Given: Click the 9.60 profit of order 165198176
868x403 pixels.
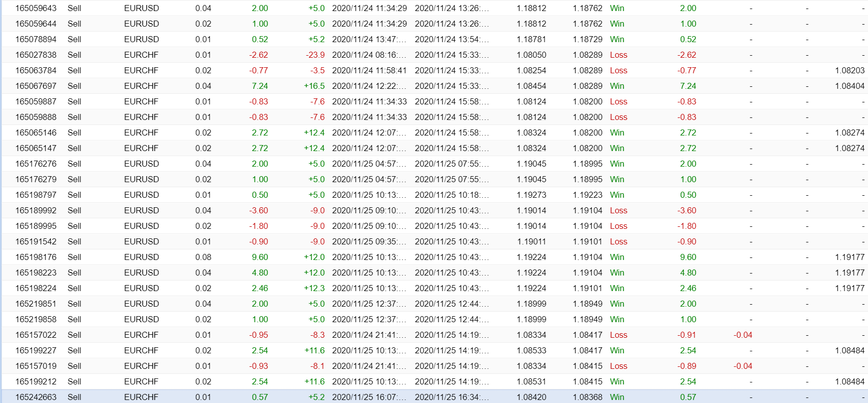Looking at the screenshot, I should tap(260, 257).
